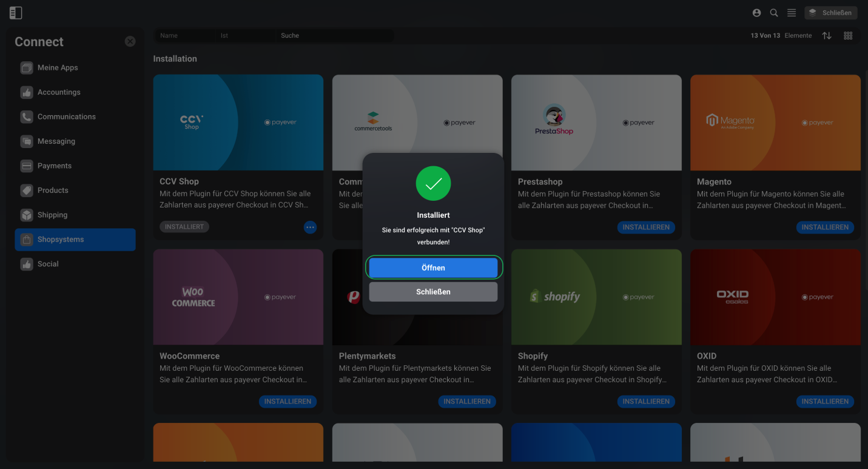Click Schließen in the Installiert dialog
The height and width of the screenshot is (469, 868).
433,292
